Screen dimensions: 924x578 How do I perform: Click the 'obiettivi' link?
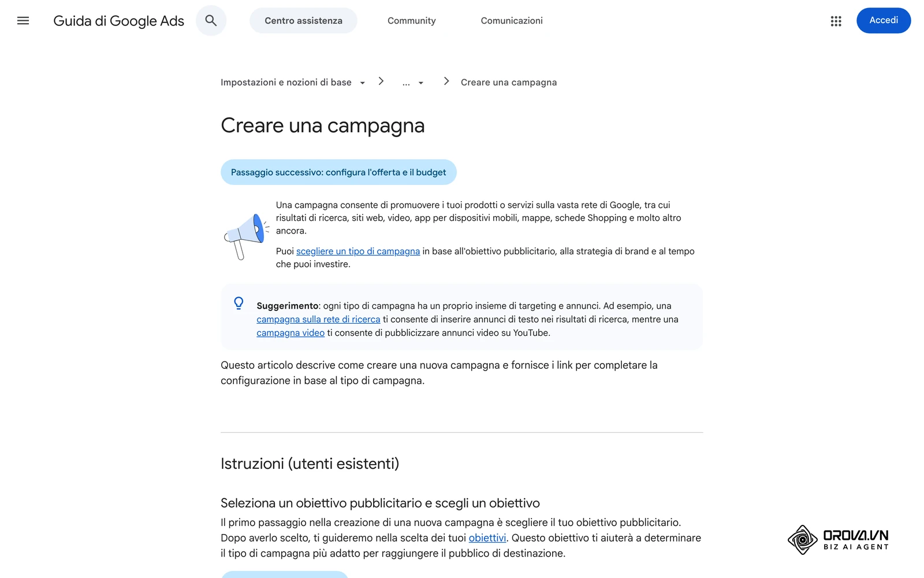[487, 538]
